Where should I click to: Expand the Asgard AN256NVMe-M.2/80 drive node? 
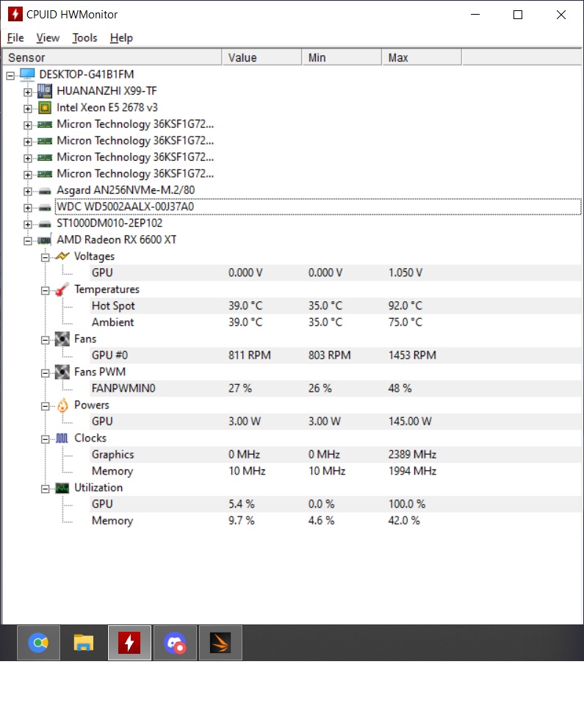(28, 191)
